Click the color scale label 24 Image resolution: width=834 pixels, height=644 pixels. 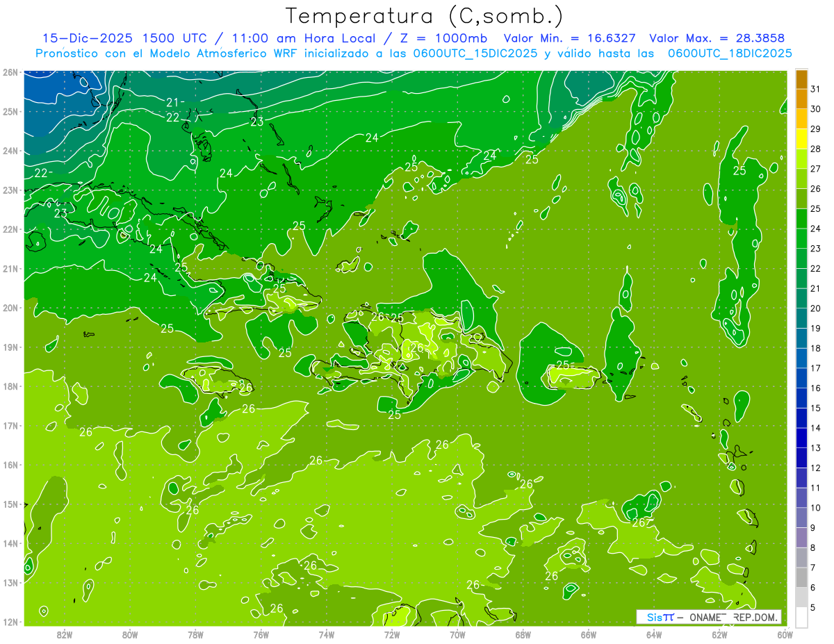click(816, 228)
